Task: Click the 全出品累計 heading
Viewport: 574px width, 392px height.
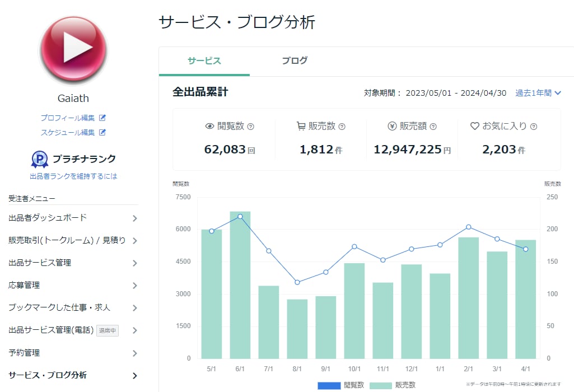Action: click(200, 91)
